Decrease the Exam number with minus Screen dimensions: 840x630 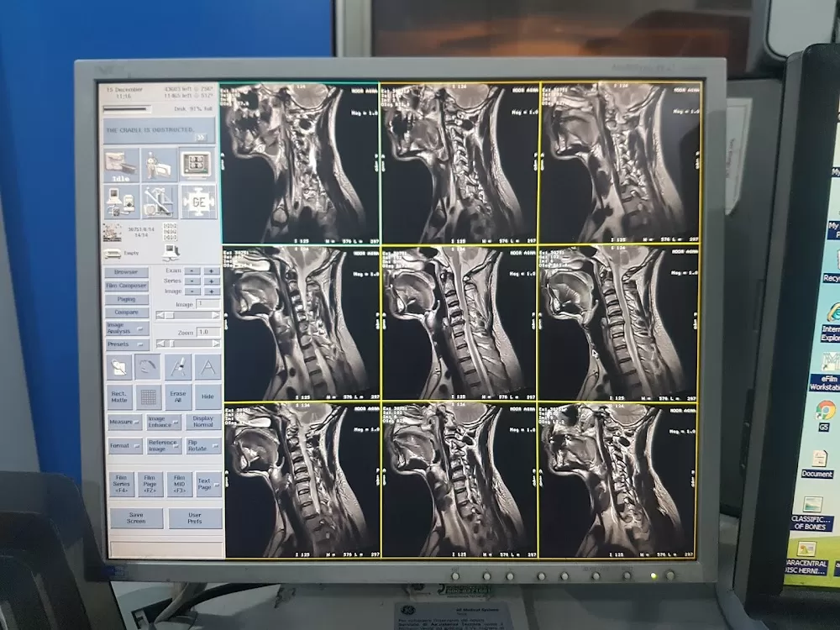(x=192, y=271)
